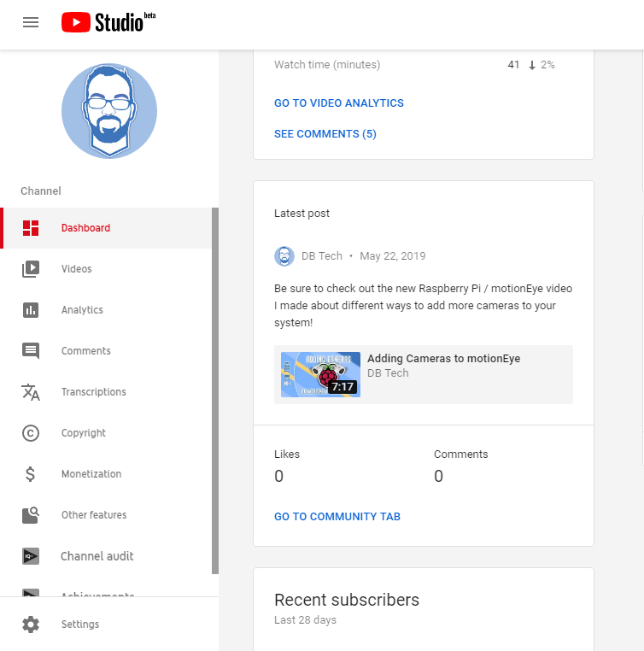
Task: Click the Comments speech bubble icon
Action: [x=31, y=351]
